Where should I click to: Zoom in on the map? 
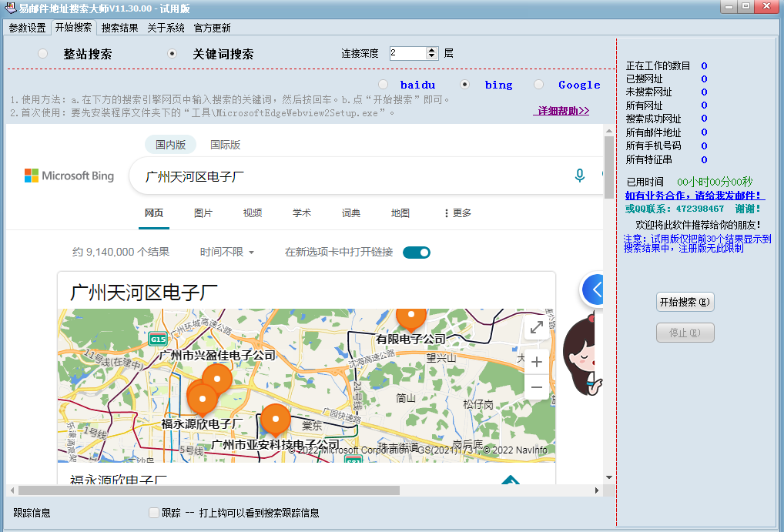537,362
